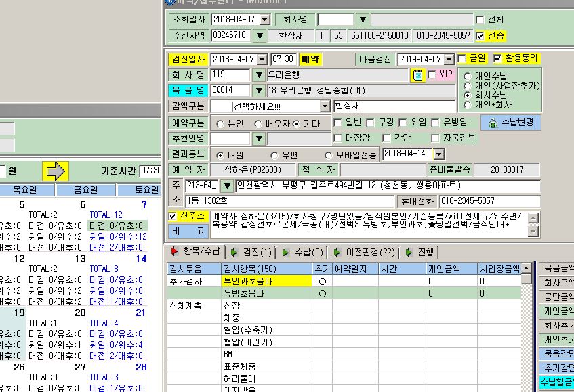Select the 우편 result notification option

click(274, 156)
